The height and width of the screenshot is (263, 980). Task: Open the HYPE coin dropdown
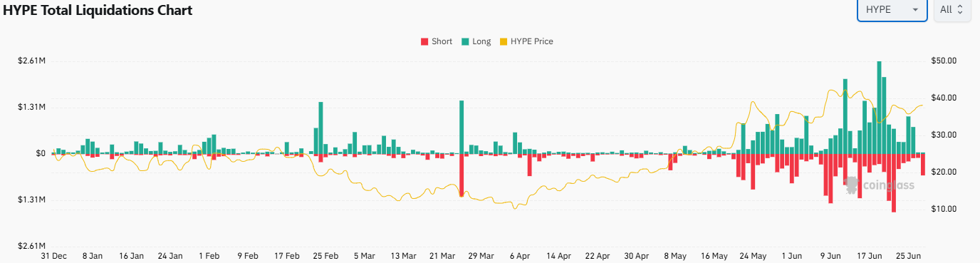pos(892,10)
